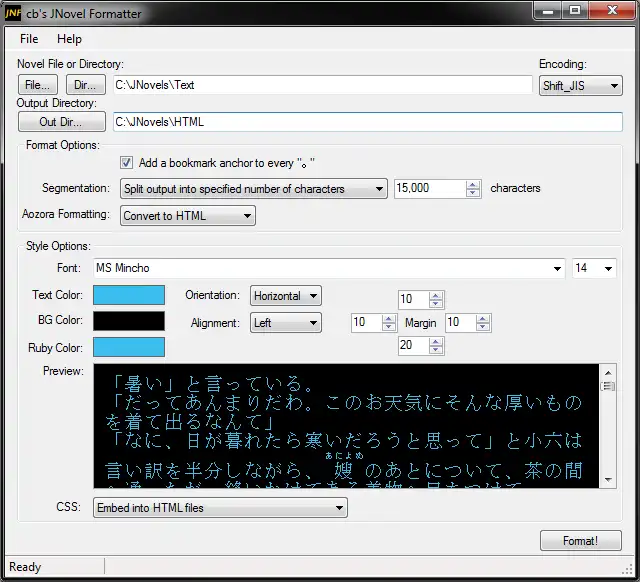Click the Dir... browse button
The height and width of the screenshot is (582, 640).
coord(86,85)
